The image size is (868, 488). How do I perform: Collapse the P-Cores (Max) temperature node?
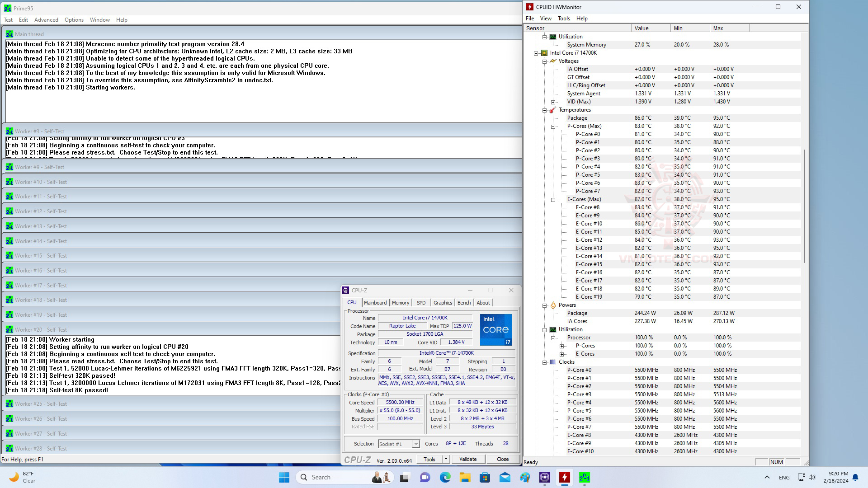(x=553, y=127)
